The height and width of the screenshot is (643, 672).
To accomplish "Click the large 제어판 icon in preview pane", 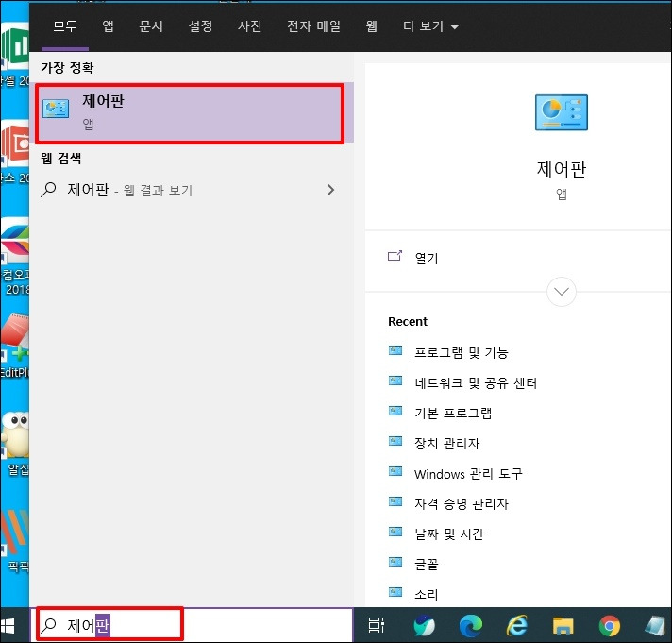I will pos(562,112).
